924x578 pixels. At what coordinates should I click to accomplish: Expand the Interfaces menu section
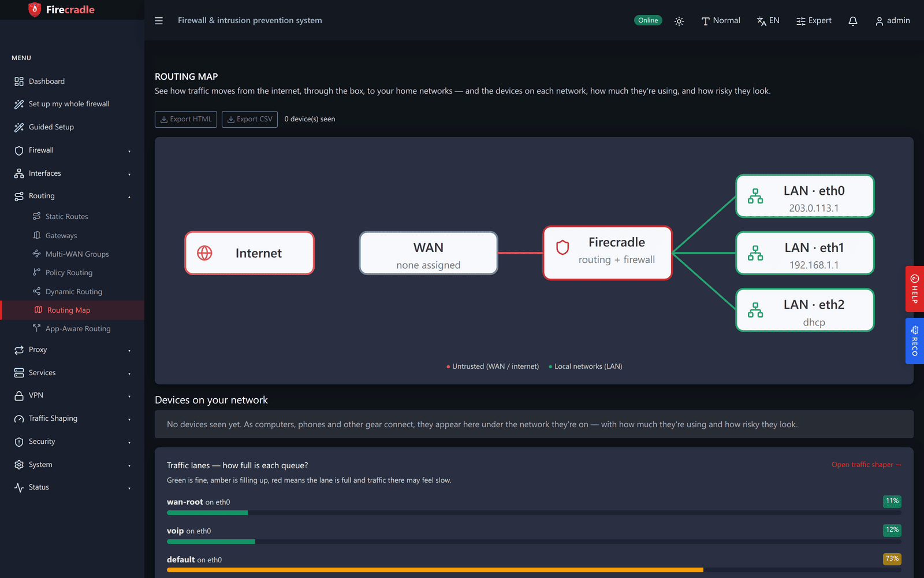pos(72,173)
